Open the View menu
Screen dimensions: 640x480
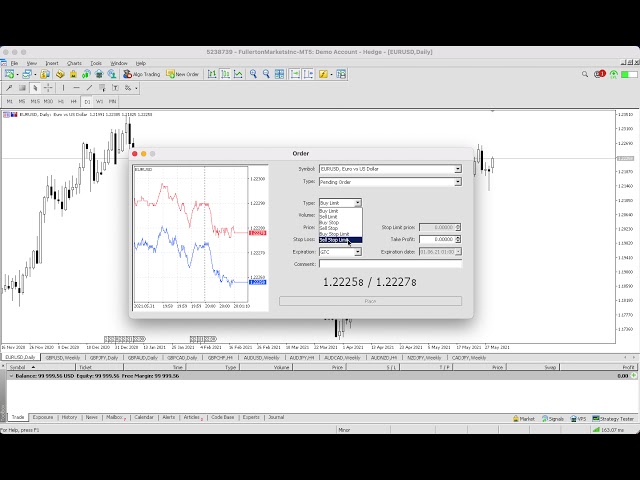[31, 63]
